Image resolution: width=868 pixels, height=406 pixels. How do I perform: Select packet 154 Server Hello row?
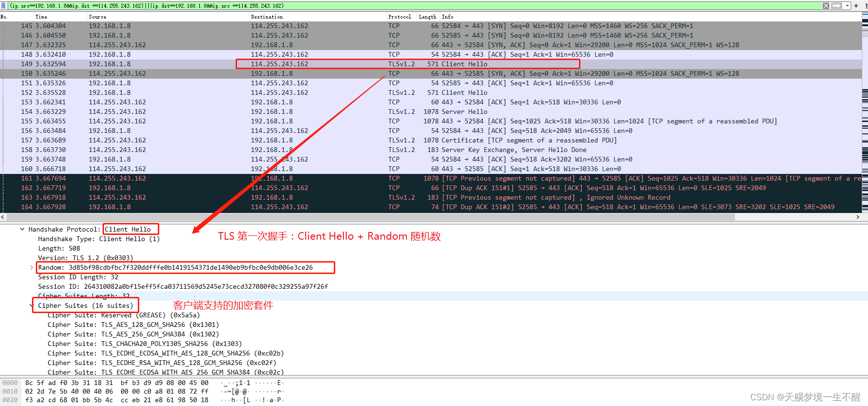click(431, 112)
